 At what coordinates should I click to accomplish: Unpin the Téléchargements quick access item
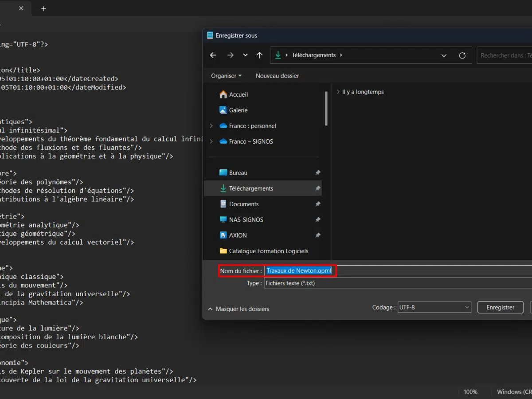click(317, 188)
